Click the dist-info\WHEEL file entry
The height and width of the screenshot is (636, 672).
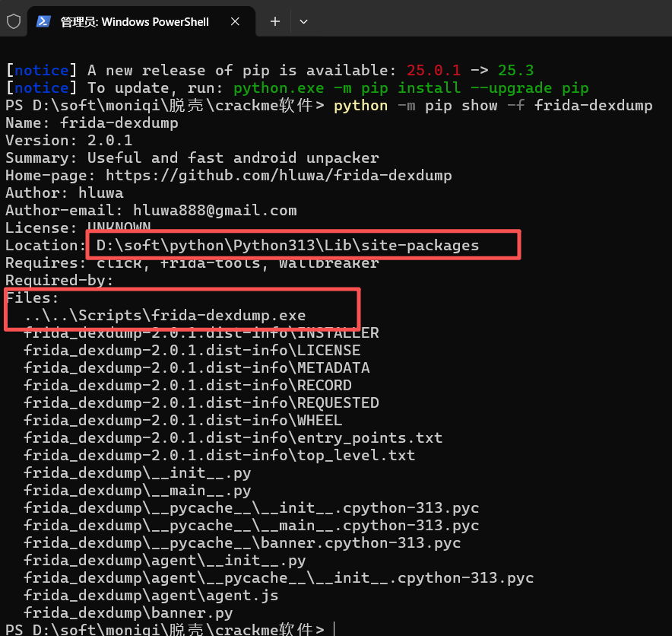point(183,420)
